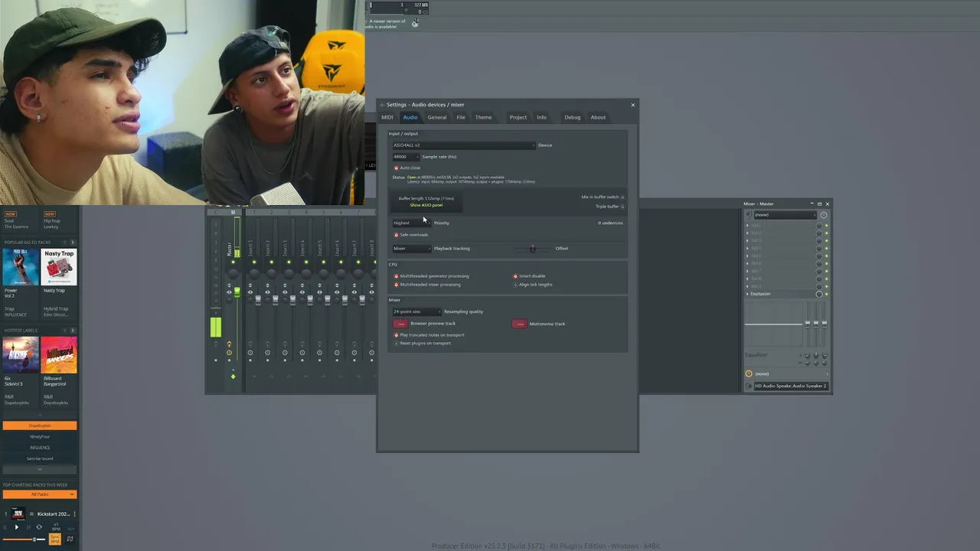Open the 6ix SideVol 3 pack thumbnail
The image size is (980, 551).
(20, 355)
